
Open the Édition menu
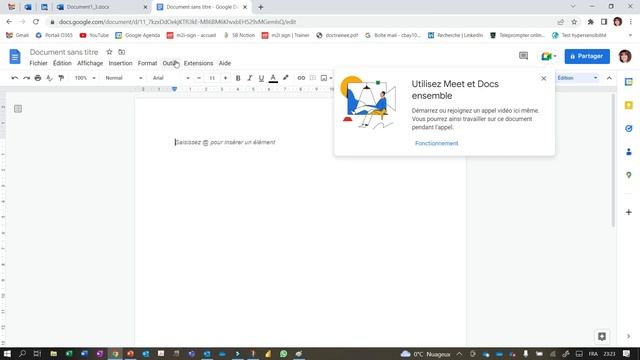[62, 63]
